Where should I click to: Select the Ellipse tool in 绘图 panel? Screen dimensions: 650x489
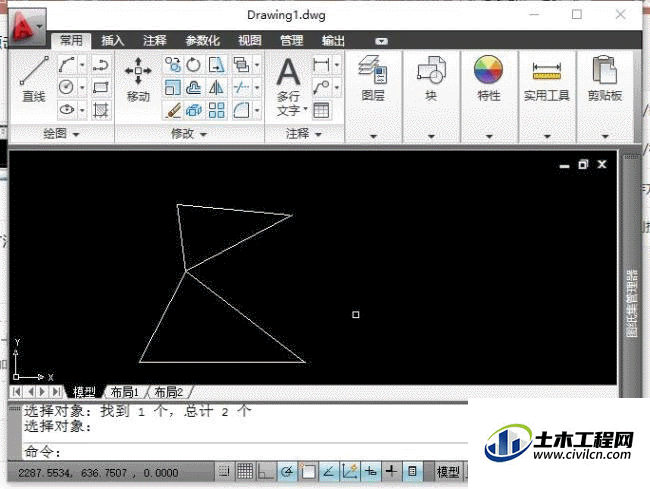[x=67, y=109]
